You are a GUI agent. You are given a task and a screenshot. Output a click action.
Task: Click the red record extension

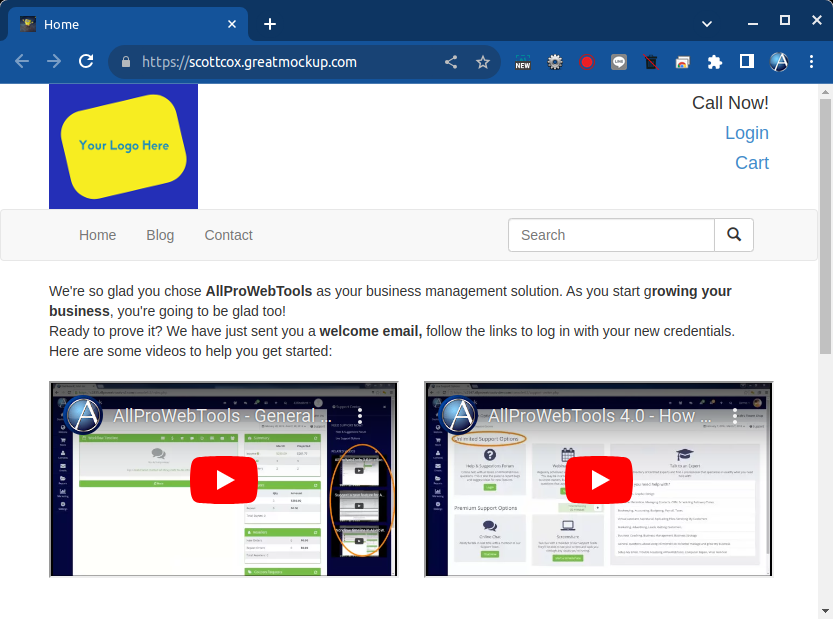[586, 62]
